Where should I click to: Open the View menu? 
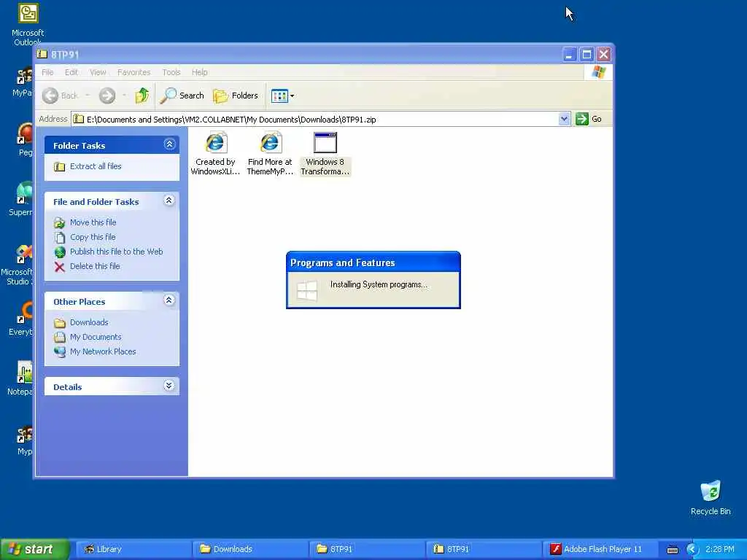click(x=98, y=72)
